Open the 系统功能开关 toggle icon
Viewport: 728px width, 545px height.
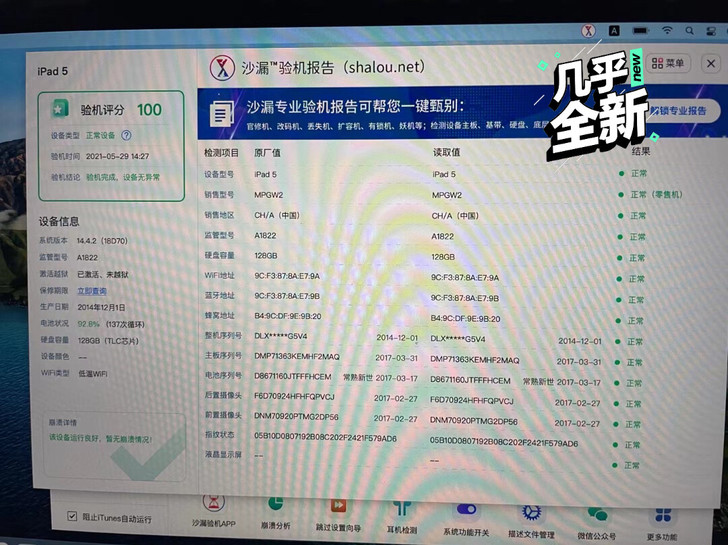click(466, 509)
